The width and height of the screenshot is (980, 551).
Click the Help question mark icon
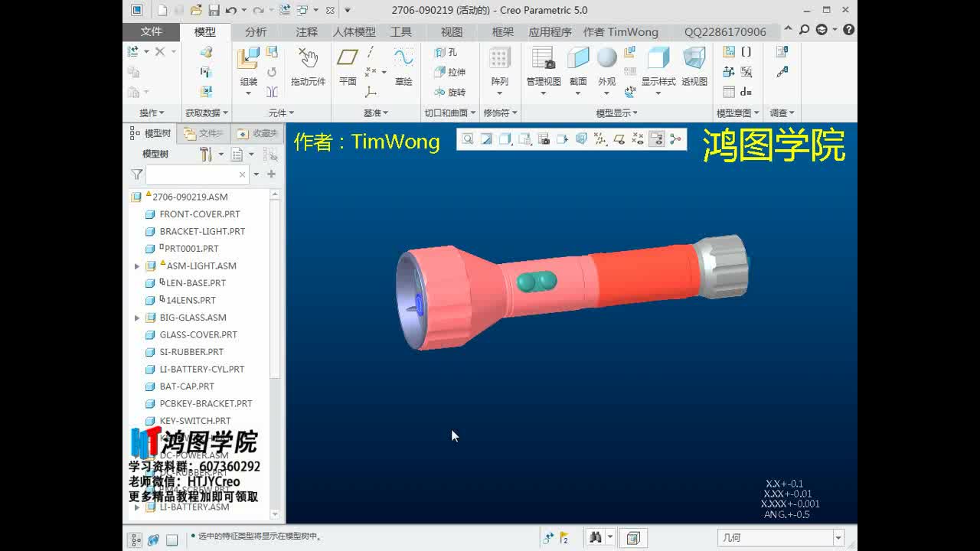pos(848,30)
